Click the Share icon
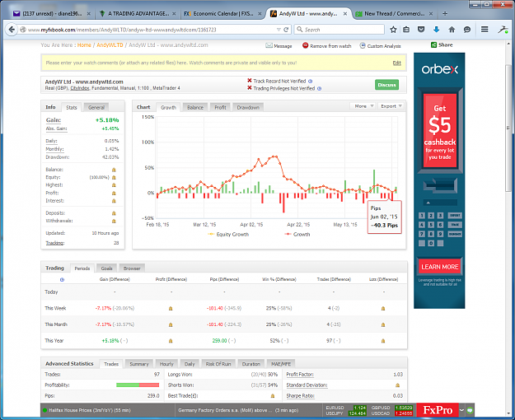The image size is (515, 420). point(433,44)
